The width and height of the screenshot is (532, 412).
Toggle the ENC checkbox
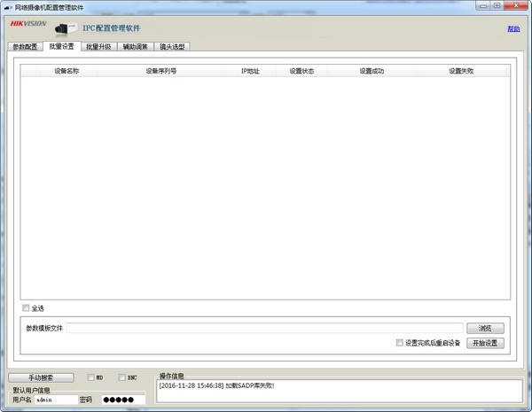[121, 377]
